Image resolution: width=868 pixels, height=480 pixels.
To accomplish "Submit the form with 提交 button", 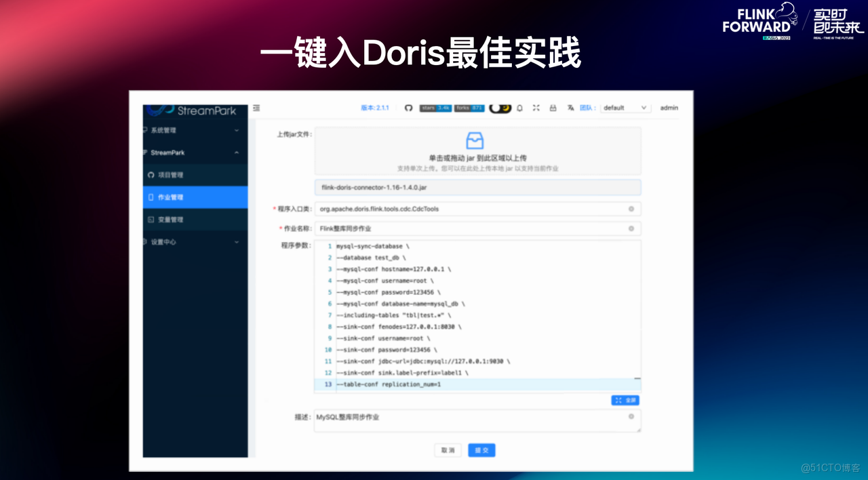I will tap(481, 449).
